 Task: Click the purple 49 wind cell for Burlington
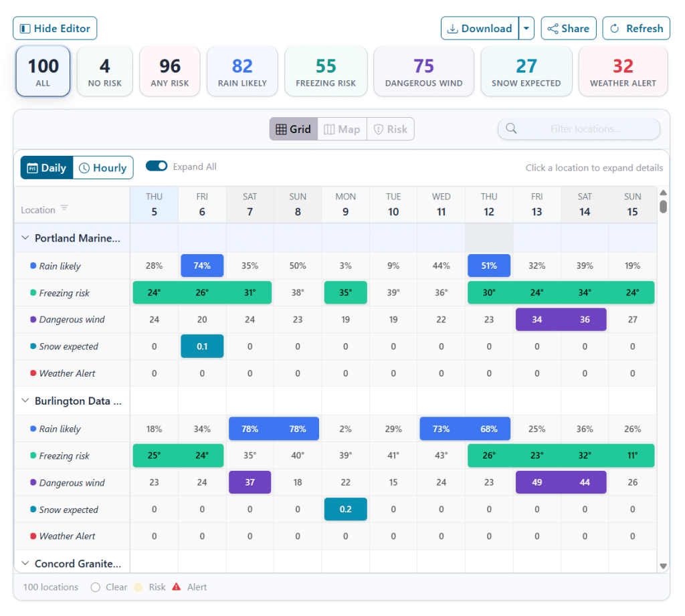point(537,482)
